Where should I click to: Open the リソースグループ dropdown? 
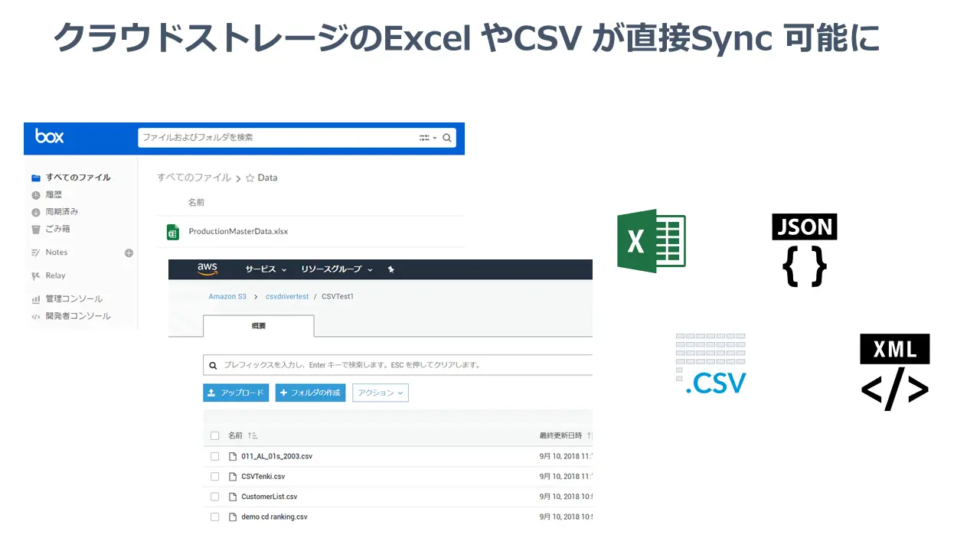[x=335, y=269]
